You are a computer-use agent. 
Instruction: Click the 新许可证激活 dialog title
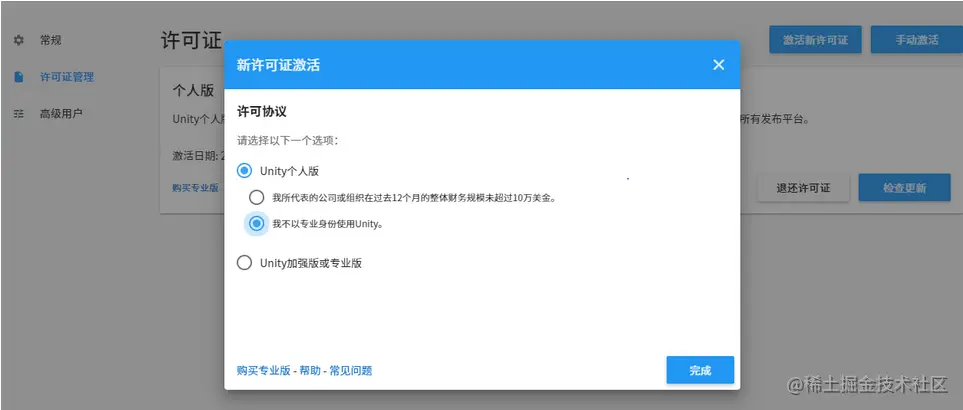pyautogui.click(x=278, y=65)
